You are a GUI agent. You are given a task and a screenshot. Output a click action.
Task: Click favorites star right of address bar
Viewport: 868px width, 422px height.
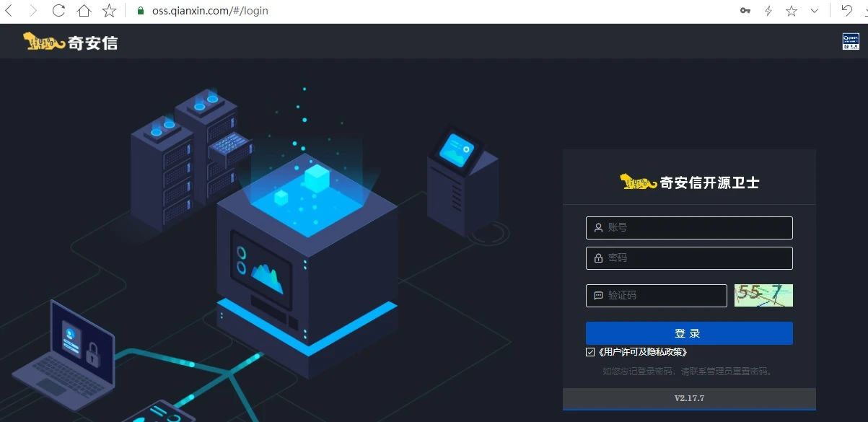(x=792, y=11)
